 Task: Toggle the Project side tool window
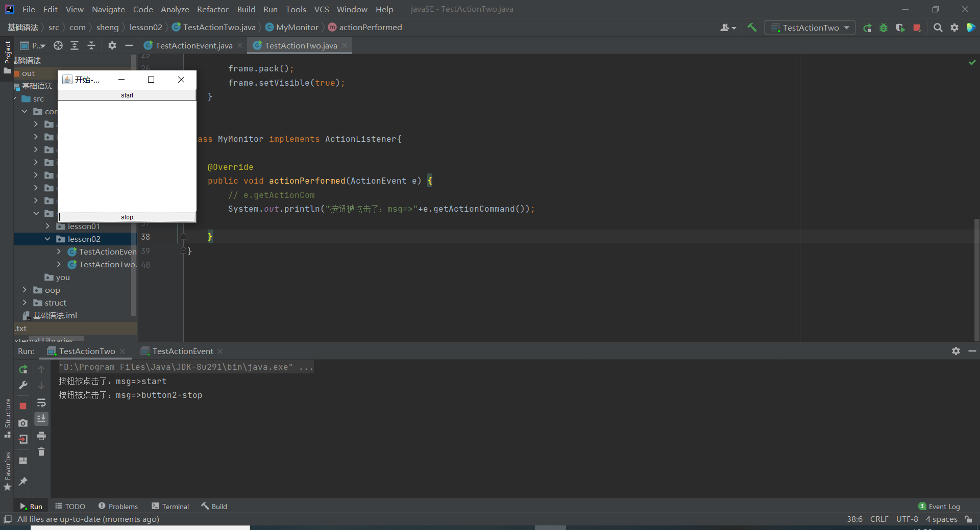click(x=7, y=57)
